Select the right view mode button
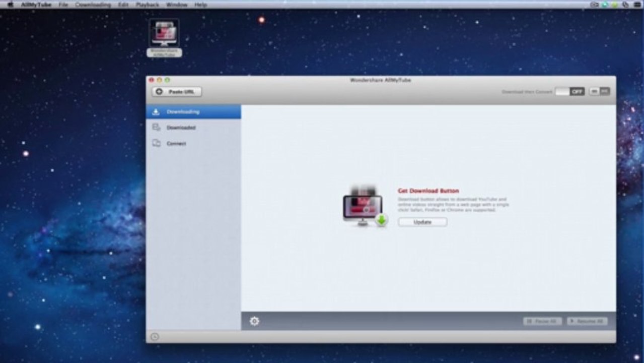The image size is (644, 363). pos(605,92)
